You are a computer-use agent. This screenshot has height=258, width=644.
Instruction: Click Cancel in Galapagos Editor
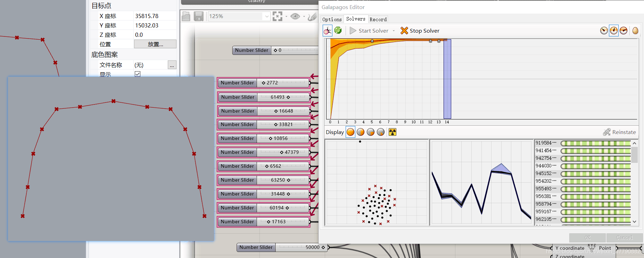pos(624,238)
